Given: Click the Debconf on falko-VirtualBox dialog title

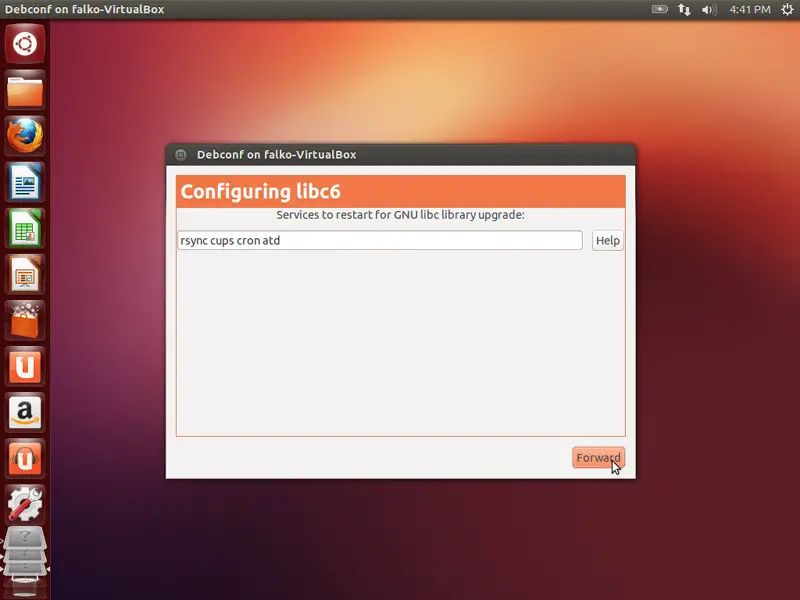Looking at the screenshot, I should [x=277, y=155].
